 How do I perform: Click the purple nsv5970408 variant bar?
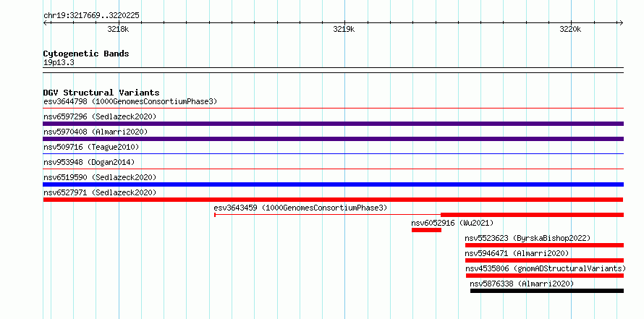point(333,139)
